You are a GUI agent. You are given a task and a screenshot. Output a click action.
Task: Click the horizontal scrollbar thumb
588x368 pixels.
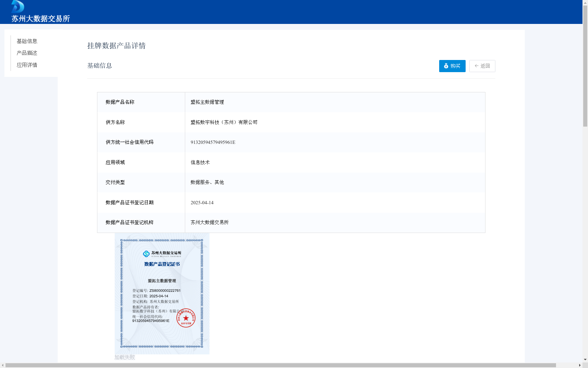281,365
